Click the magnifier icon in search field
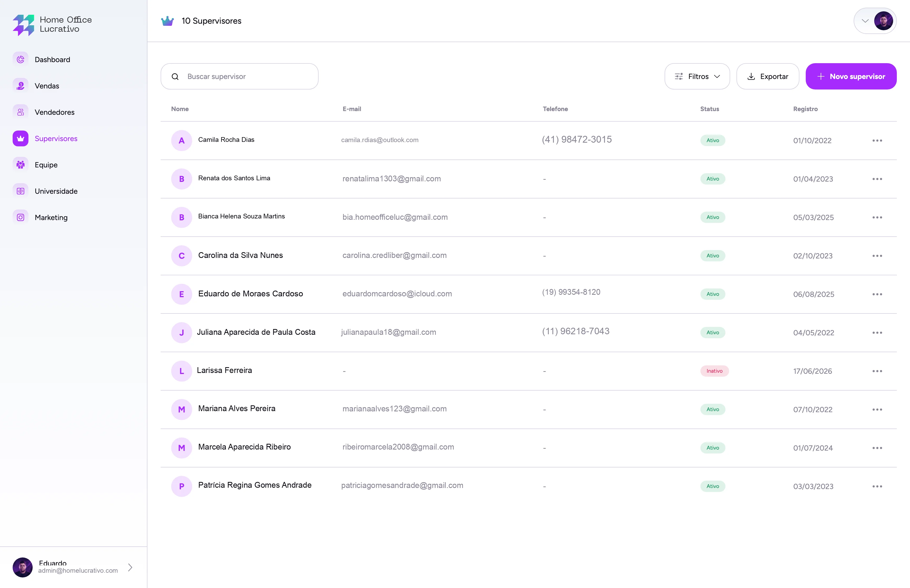Screen dimensions: 910x588 (x=175, y=77)
